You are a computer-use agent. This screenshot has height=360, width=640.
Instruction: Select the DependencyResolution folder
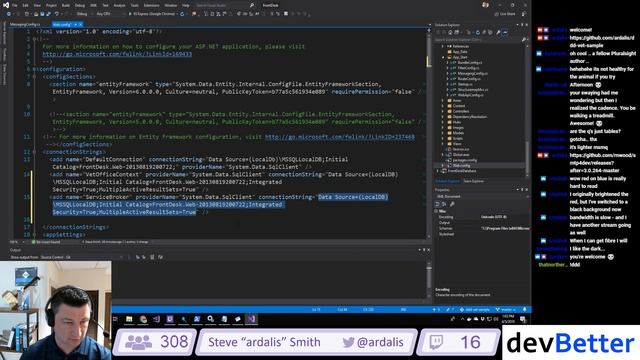pyautogui.click(x=469, y=117)
